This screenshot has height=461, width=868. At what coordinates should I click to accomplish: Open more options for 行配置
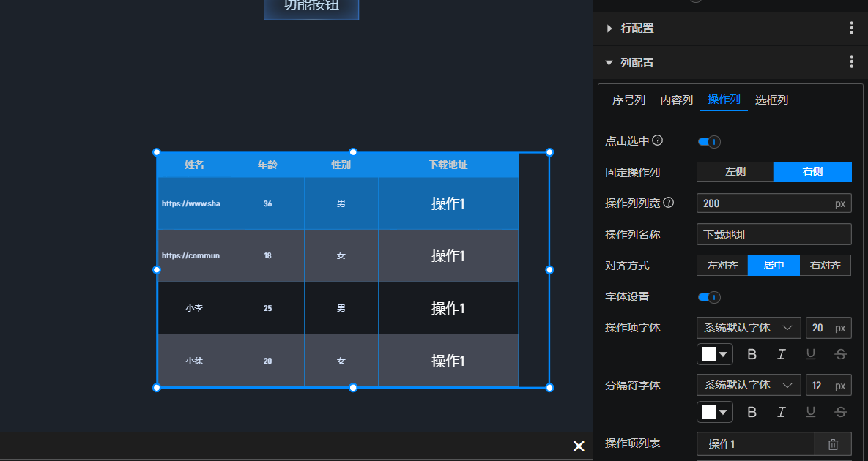point(851,29)
